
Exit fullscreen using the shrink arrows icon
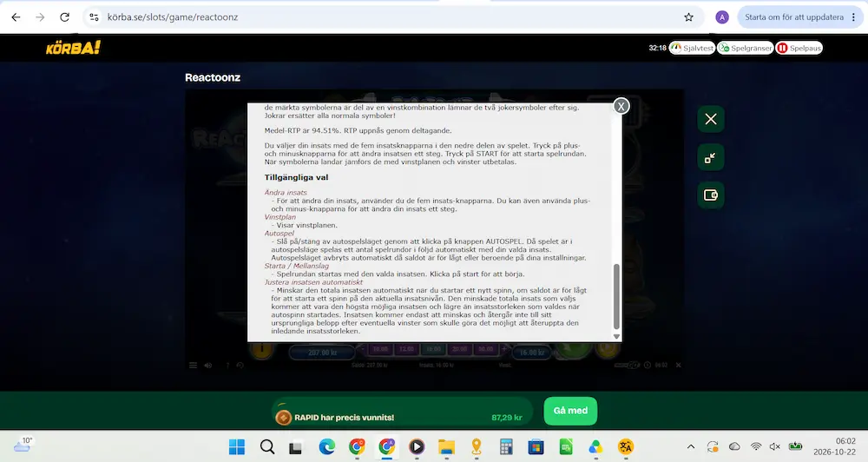point(711,157)
